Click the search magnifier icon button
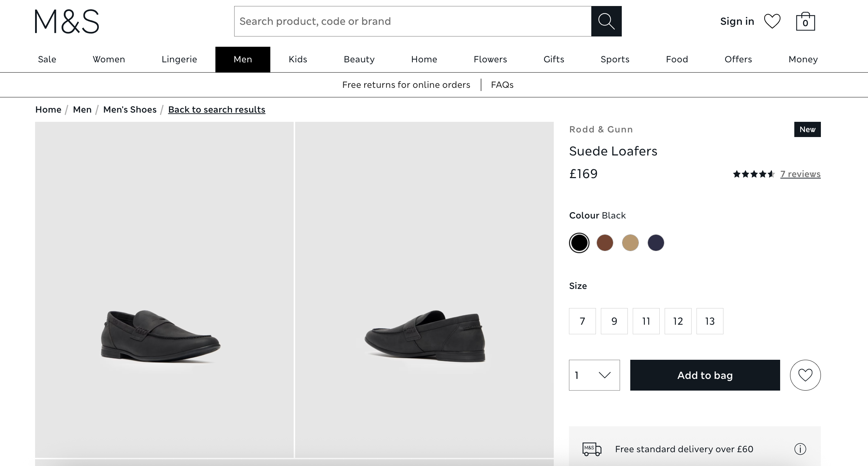This screenshot has width=868, height=466. 606,21
